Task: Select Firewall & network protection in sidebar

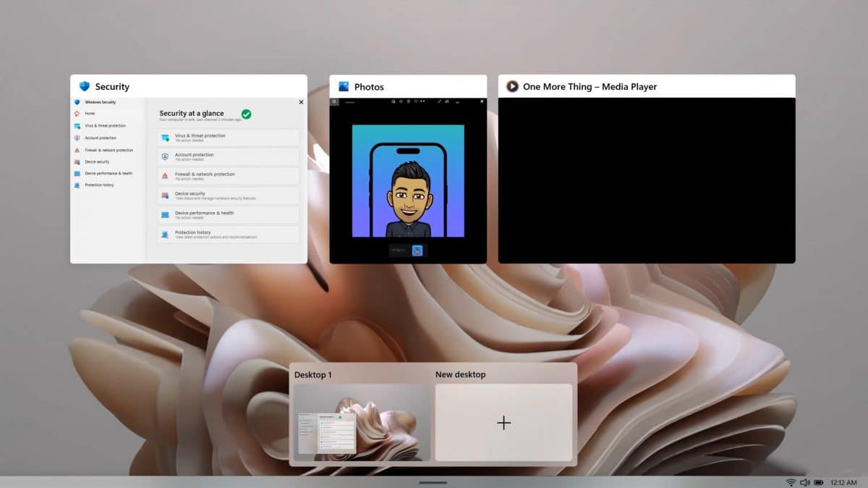Action: [x=109, y=150]
